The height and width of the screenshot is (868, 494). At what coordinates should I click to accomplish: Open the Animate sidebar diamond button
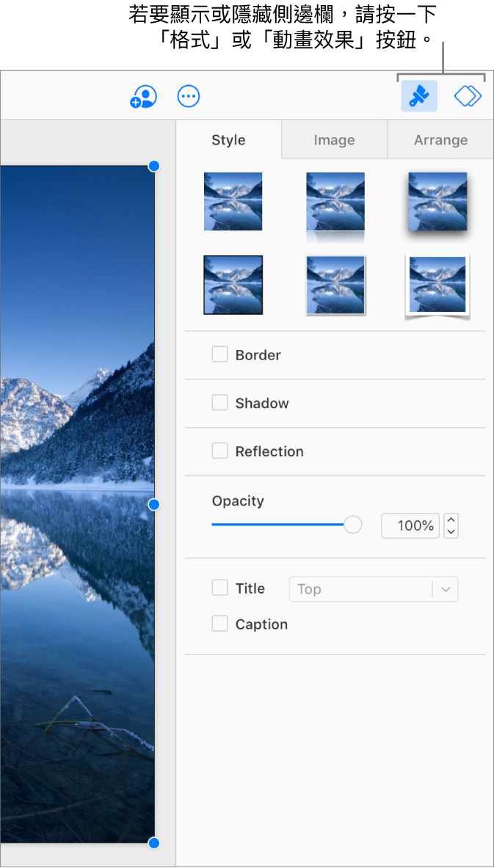click(x=468, y=96)
